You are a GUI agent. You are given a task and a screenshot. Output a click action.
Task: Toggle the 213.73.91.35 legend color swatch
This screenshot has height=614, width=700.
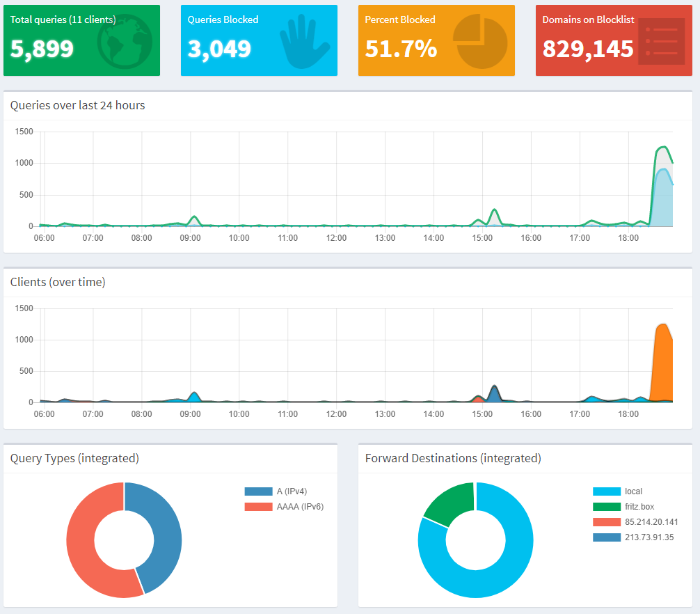[x=607, y=537]
